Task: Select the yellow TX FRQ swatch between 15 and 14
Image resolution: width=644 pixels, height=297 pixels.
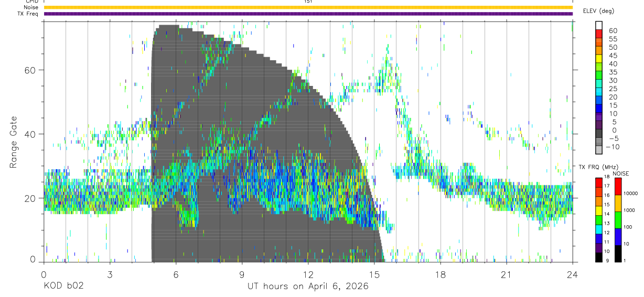Action: (x=599, y=211)
